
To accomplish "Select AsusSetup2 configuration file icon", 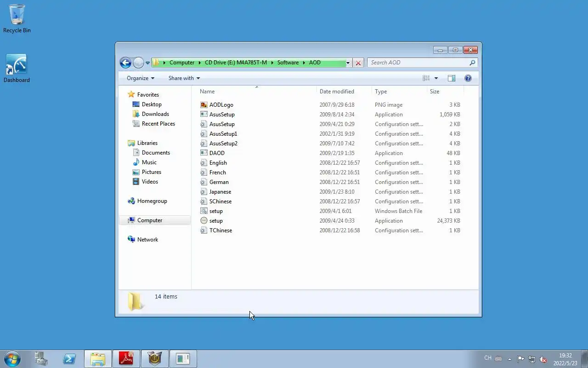I will point(204,144).
